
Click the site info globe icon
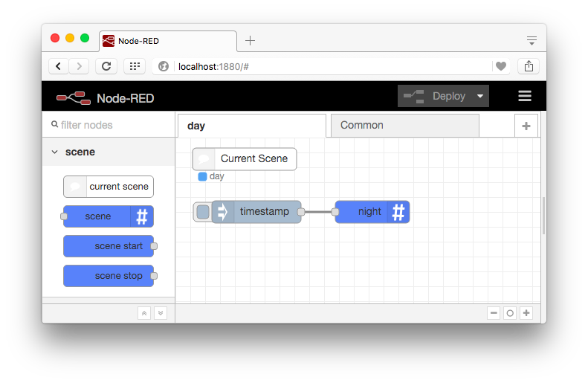coord(164,66)
